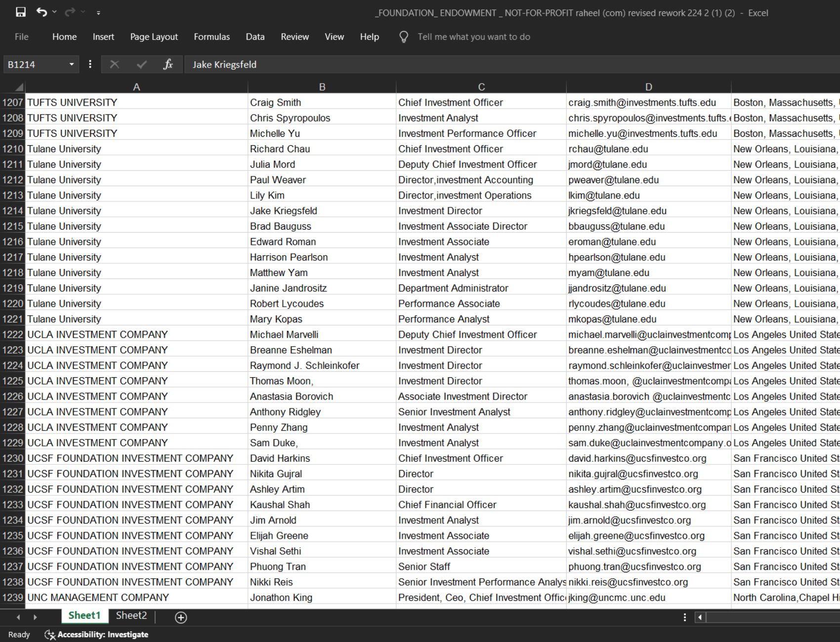Screen dimensions: 840x642
Task: Click the Tell me what you want to do box
Action: pyautogui.click(x=473, y=37)
